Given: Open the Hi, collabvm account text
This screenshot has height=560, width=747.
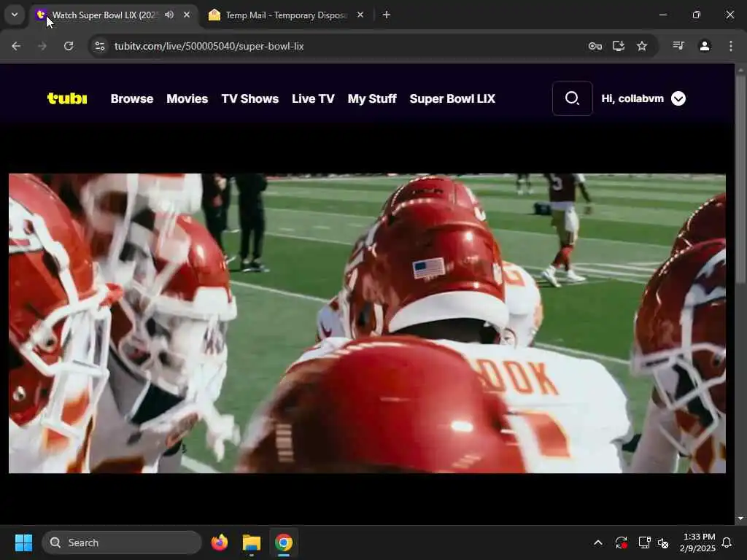Looking at the screenshot, I should click(x=632, y=98).
